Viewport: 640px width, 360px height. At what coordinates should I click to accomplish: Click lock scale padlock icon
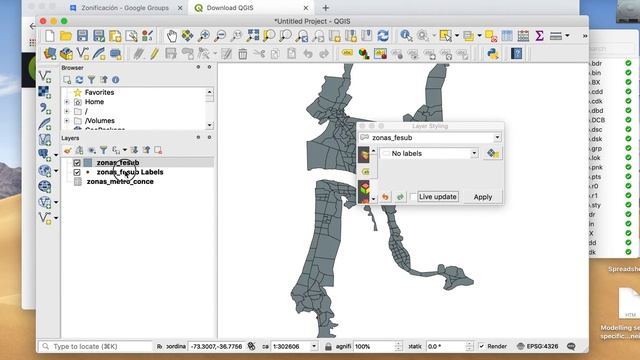[328, 347]
